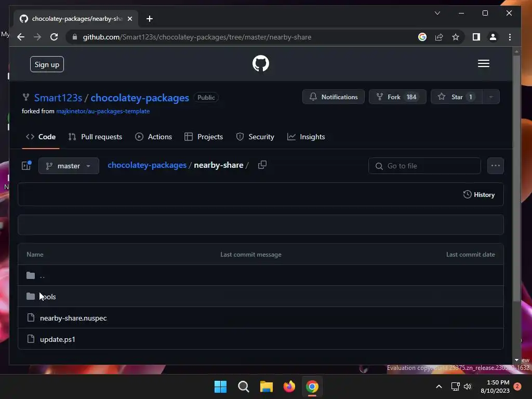The width and height of the screenshot is (532, 399).
Task: Follow the majkinetor/au-packages-template fork source link
Action: 103,111
